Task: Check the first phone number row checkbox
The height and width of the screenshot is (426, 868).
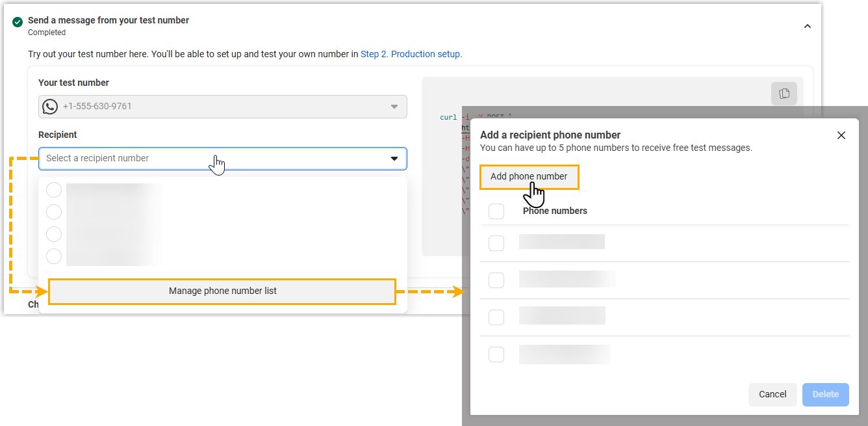Action: (496, 243)
